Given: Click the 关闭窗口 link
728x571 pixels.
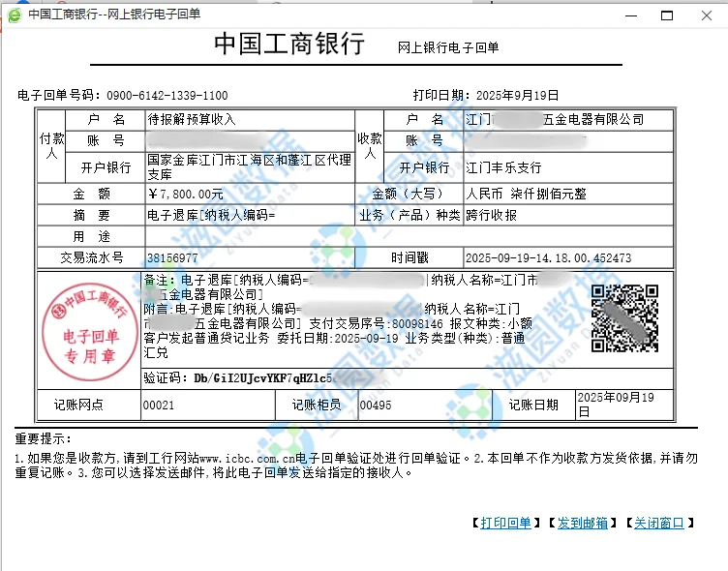Looking at the screenshot, I should pos(659,524).
